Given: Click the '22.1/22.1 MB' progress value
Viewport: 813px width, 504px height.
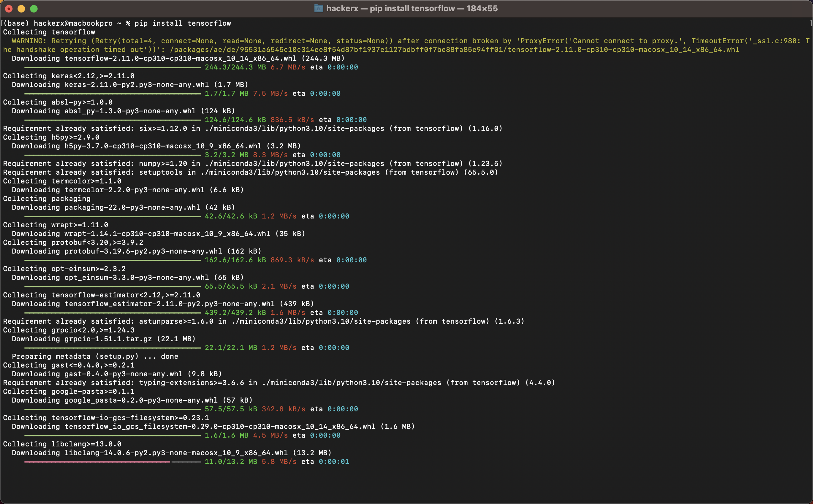Looking at the screenshot, I should click(x=231, y=348).
